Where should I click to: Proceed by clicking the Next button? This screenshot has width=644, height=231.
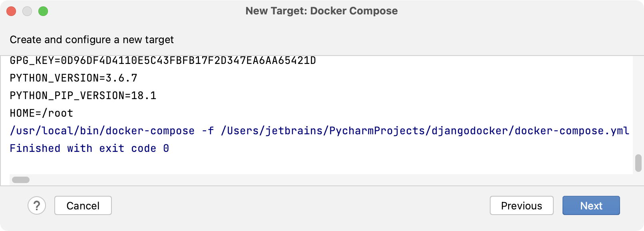591,205
